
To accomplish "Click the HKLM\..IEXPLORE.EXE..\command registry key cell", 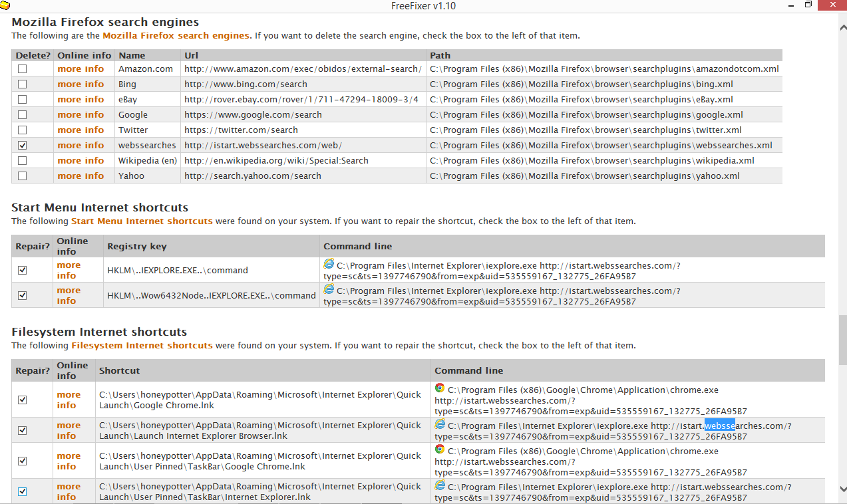I will (212, 271).
